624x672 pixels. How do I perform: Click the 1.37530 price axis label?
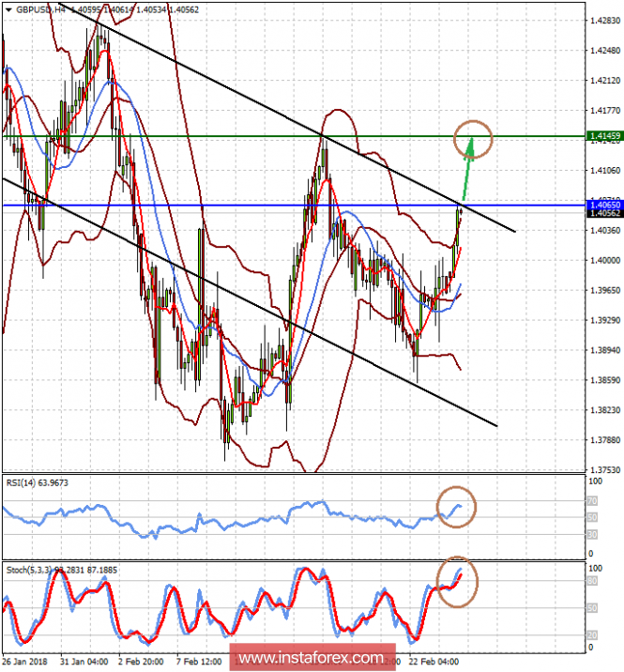tap(604, 469)
